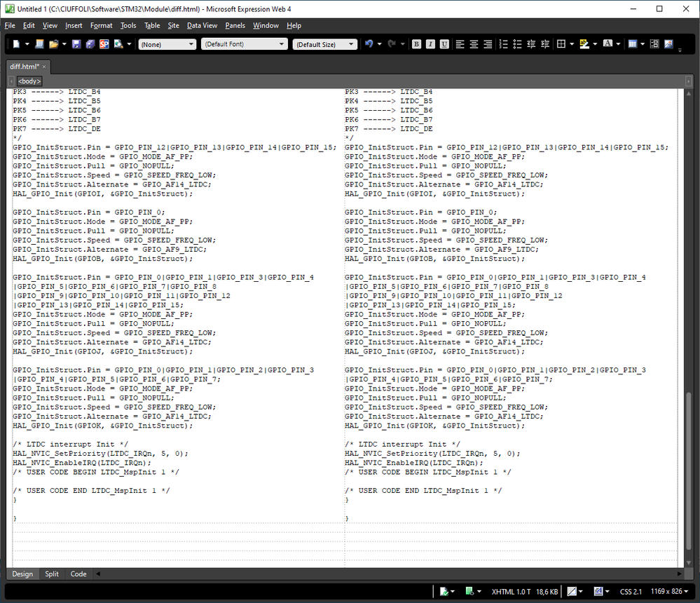Select the <body> tag in quick tag selector

(29, 81)
